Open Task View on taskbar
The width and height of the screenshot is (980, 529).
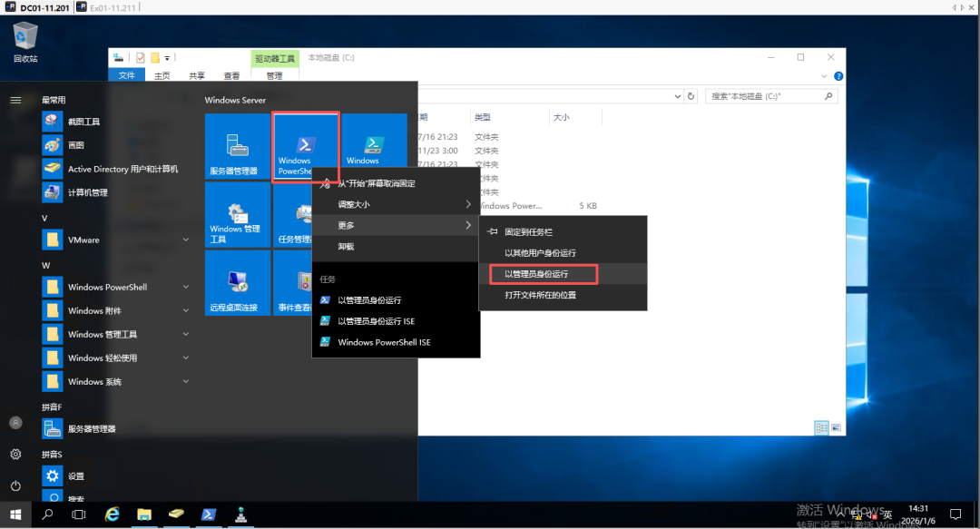coord(79,514)
